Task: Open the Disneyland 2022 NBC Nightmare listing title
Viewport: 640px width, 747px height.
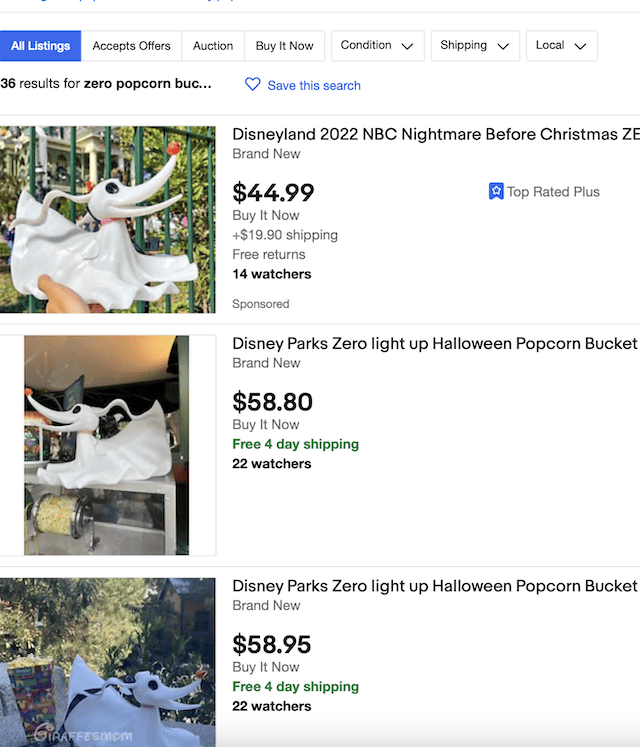Action: tap(435, 134)
